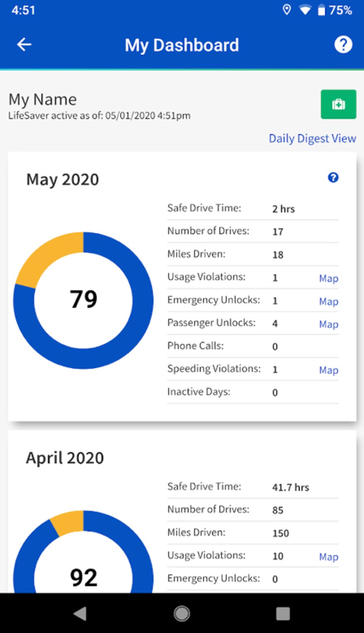Open Map for April Usage Violations
Image resolution: width=364 pixels, height=633 pixels.
[x=328, y=557]
